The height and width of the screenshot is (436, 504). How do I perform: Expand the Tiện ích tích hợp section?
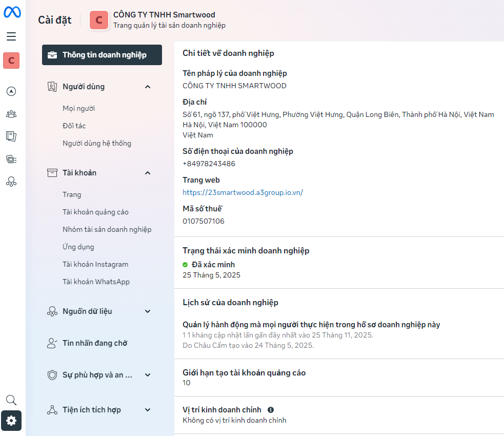[x=148, y=410]
